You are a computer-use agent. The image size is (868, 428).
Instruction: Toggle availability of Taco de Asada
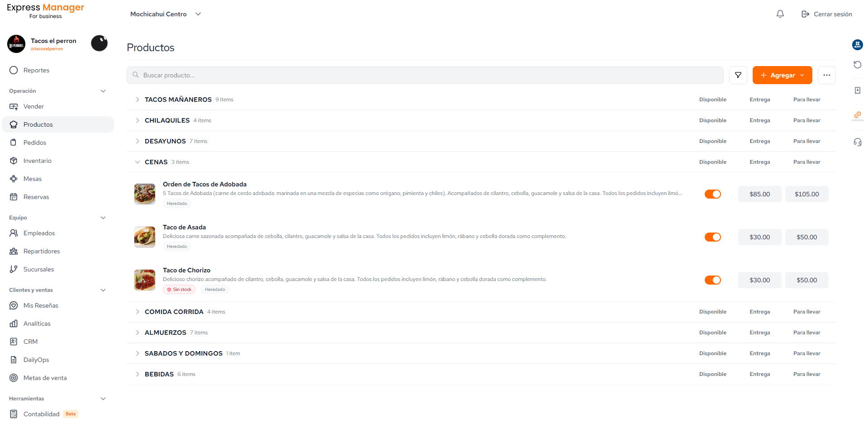(712, 237)
